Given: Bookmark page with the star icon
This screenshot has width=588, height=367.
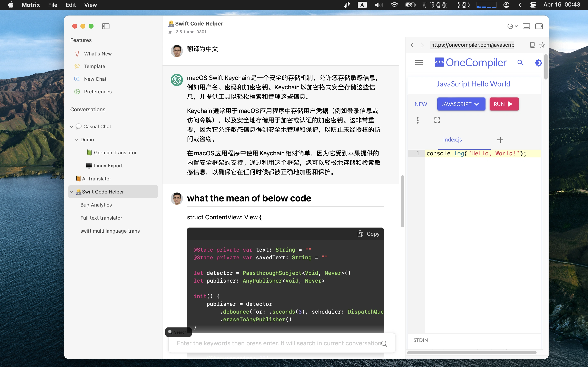Looking at the screenshot, I should pyautogui.click(x=542, y=45).
